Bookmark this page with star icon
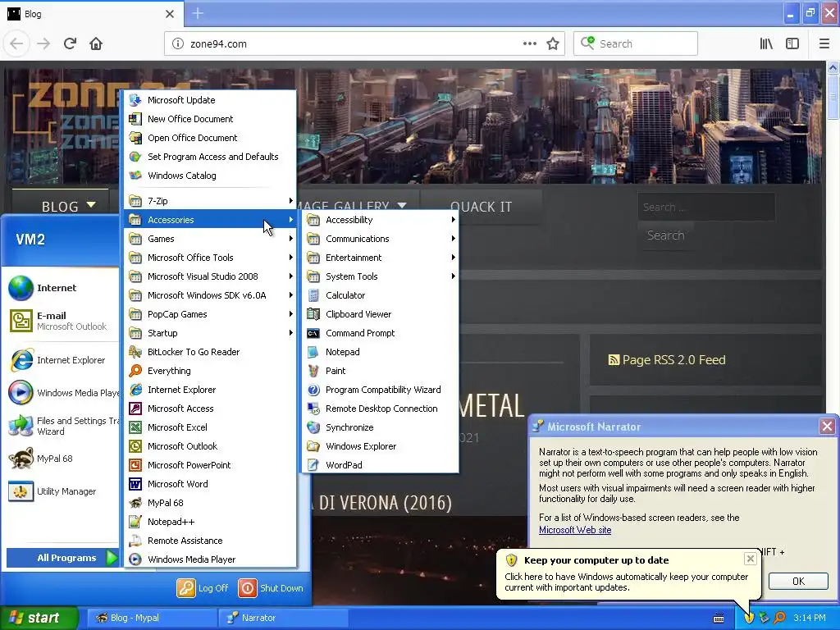The image size is (840, 630). (553, 43)
